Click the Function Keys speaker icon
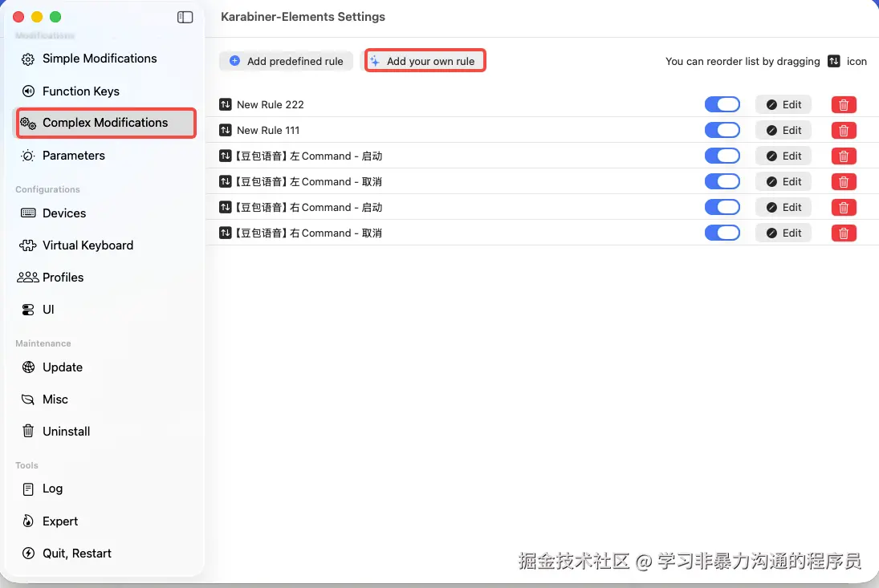The width and height of the screenshot is (879, 588). [28, 91]
